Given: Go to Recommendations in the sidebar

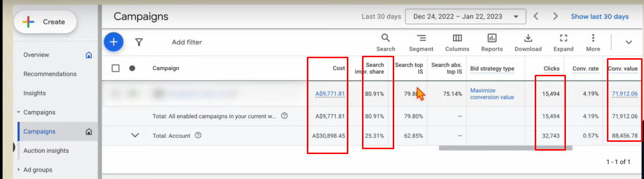Looking at the screenshot, I should coord(50,74).
